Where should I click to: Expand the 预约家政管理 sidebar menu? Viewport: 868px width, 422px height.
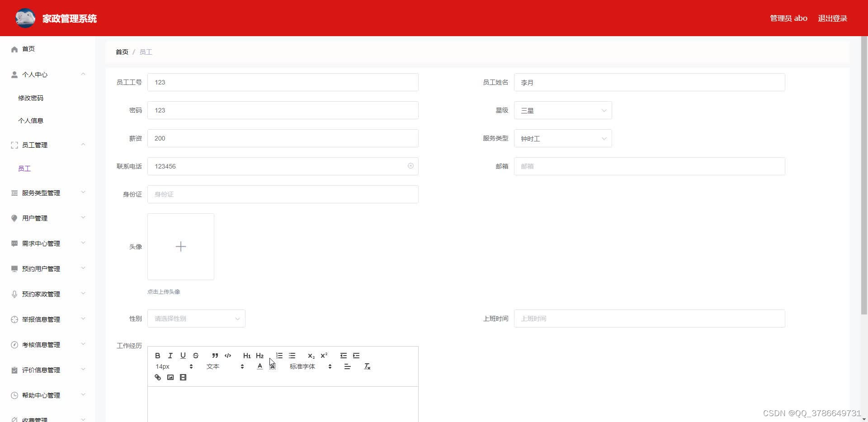pyautogui.click(x=47, y=294)
